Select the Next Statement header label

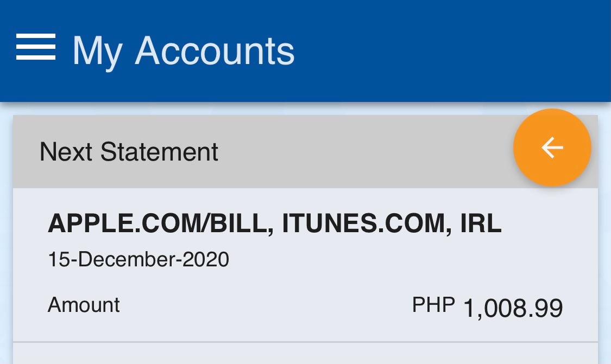click(129, 152)
